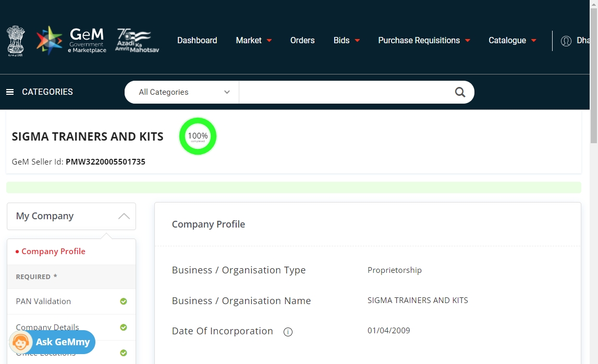
Task: Open the Ask GeMmy chat assistant
Action: [52, 342]
